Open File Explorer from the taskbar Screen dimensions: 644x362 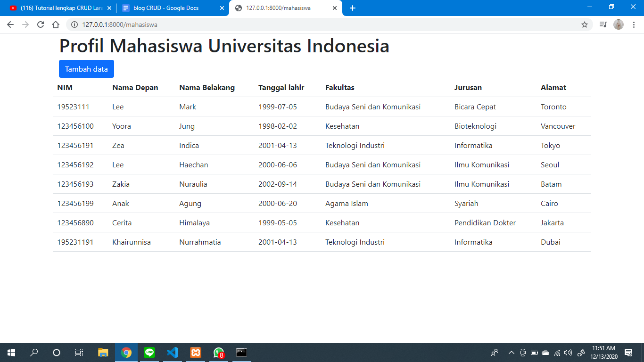coord(103,352)
